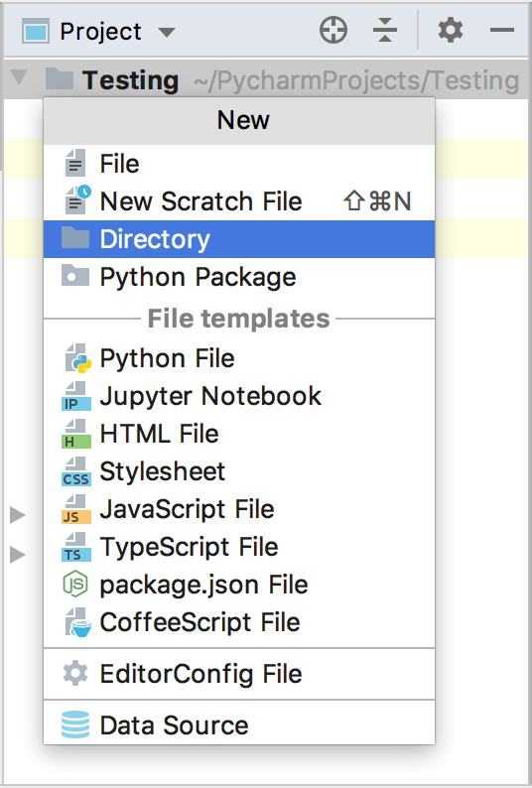Viewport: 532px width, 788px height.
Task: Click the CoffeeScript cup icon
Action: (x=78, y=622)
